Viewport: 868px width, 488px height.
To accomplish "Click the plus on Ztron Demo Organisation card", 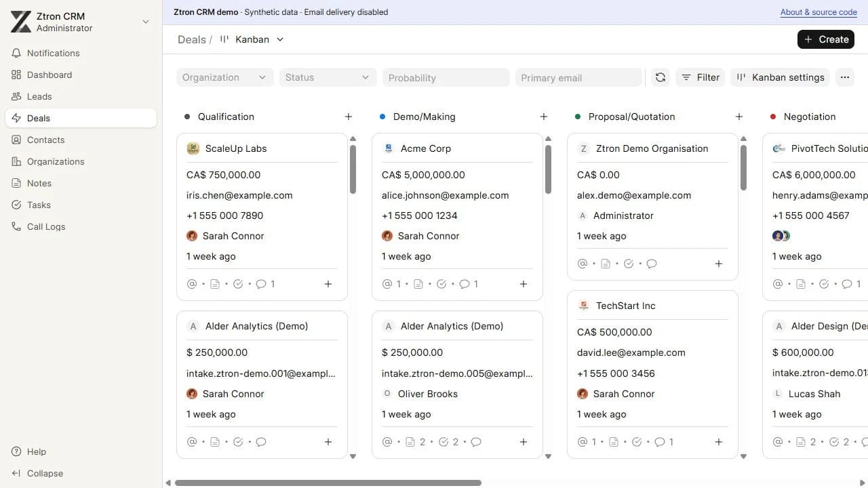I will click(719, 264).
